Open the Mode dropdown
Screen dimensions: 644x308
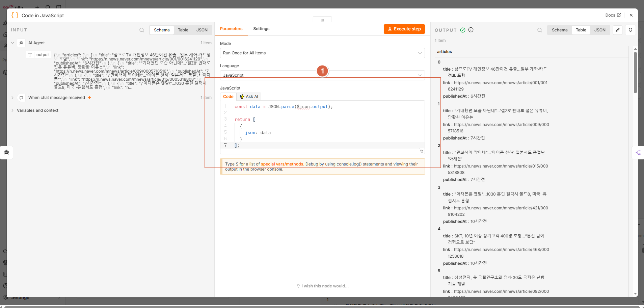pyautogui.click(x=322, y=53)
